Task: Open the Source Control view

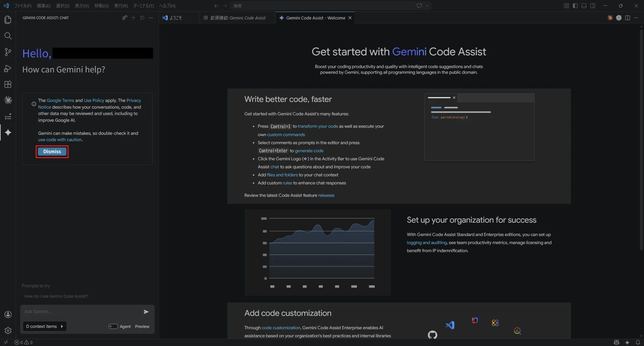Action: (8, 52)
